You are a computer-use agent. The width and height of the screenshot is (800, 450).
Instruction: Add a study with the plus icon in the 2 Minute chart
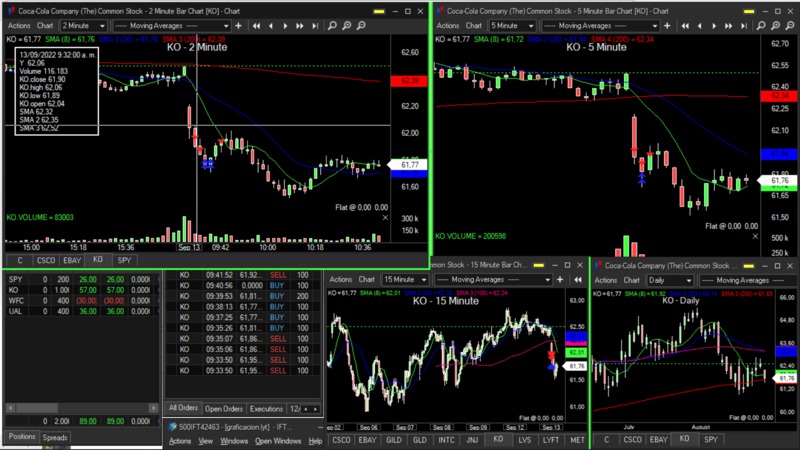[x=240, y=25]
